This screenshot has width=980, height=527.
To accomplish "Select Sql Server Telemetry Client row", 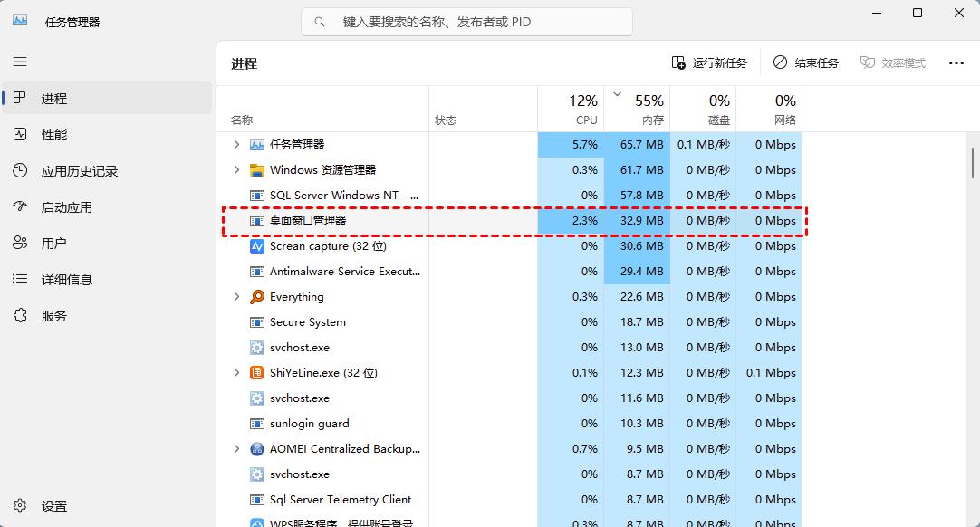I will pyautogui.click(x=509, y=500).
